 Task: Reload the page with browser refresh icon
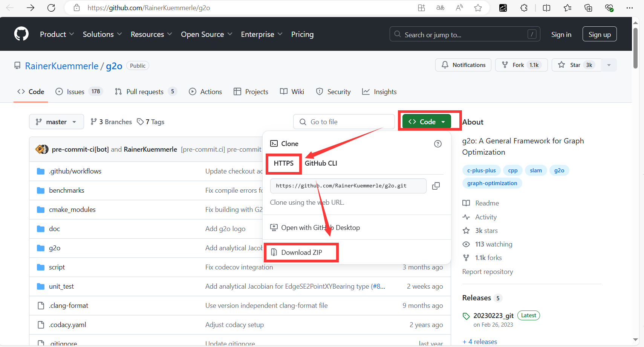tap(51, 8)
